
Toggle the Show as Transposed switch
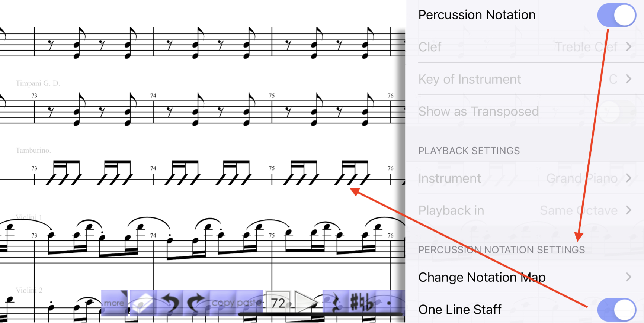[616, 111]
